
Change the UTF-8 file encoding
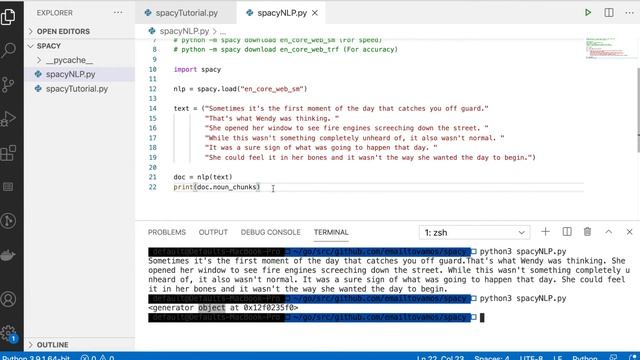pos(531,358)
